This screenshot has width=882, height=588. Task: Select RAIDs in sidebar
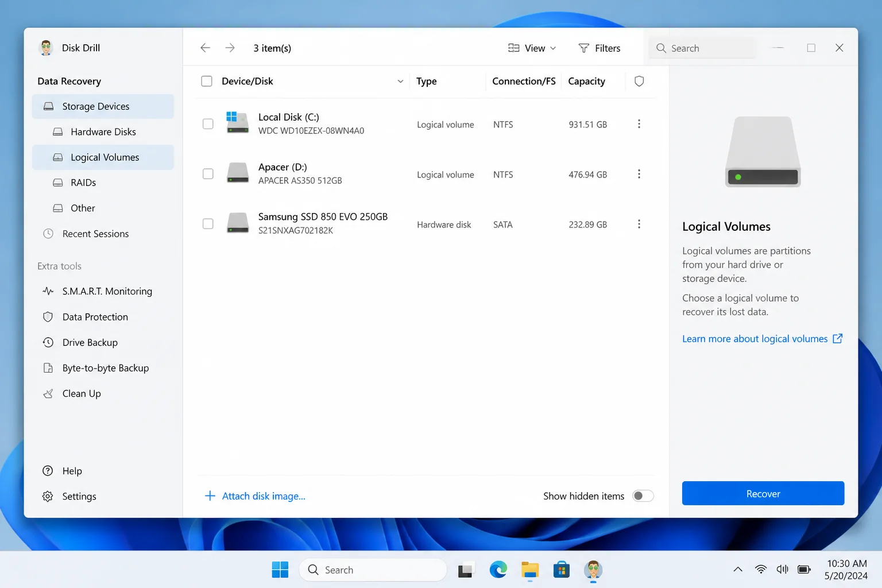(103, 183)
